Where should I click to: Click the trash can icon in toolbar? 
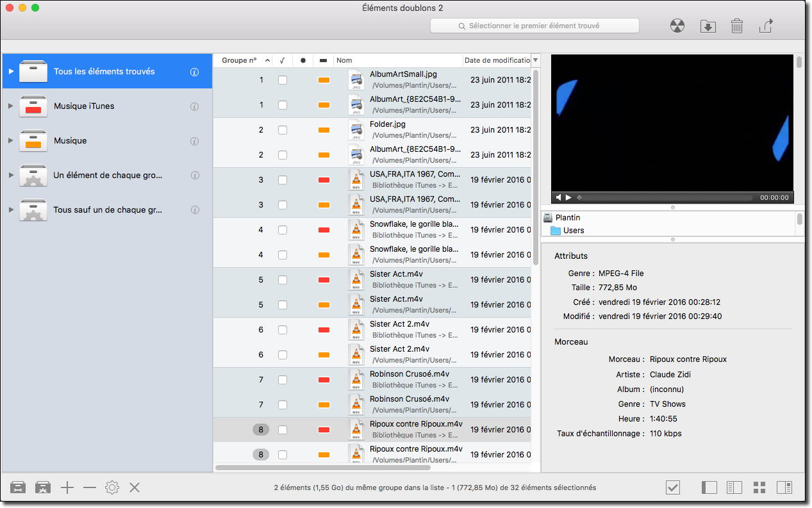coord(737,26)
